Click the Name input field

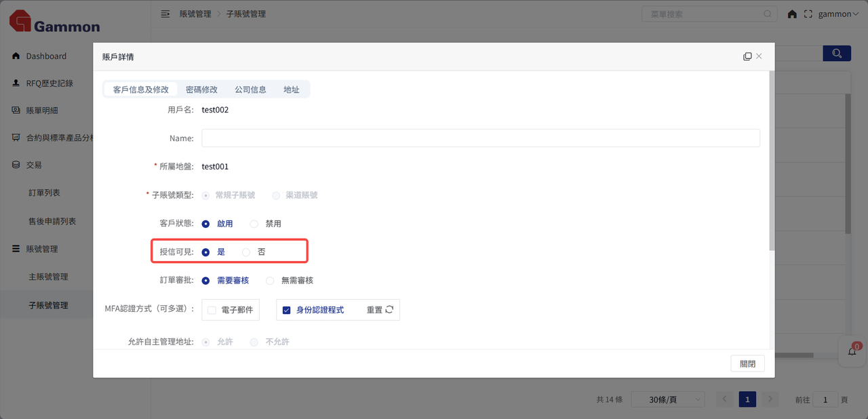pos(480,138)
